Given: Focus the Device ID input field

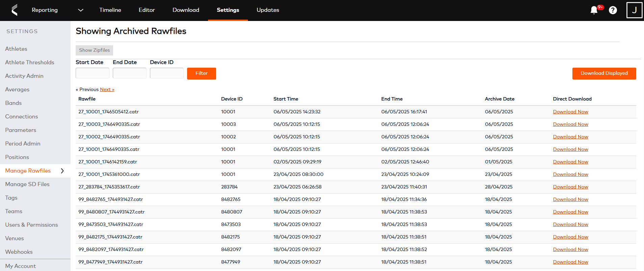Looking at the screenshot, I should coord(167,73).
